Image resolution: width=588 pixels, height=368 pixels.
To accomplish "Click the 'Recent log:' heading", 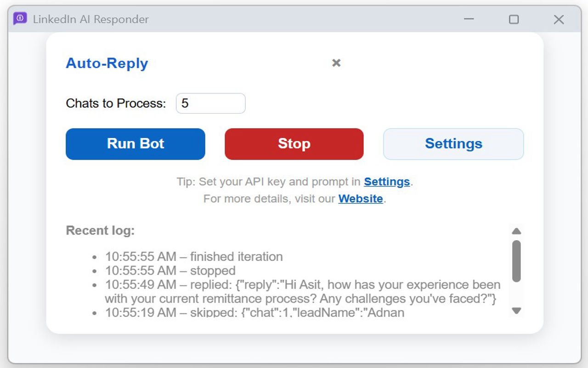I will point(100,230).
